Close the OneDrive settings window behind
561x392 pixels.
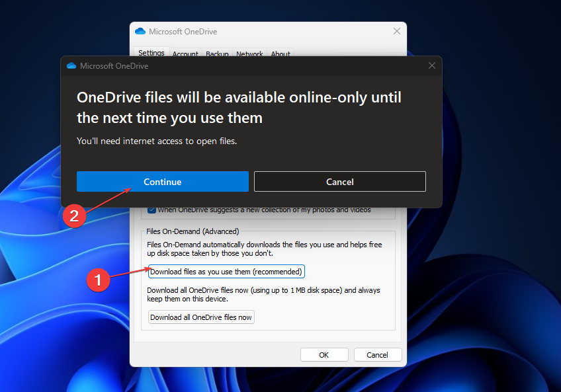click(x=397, y=31)
